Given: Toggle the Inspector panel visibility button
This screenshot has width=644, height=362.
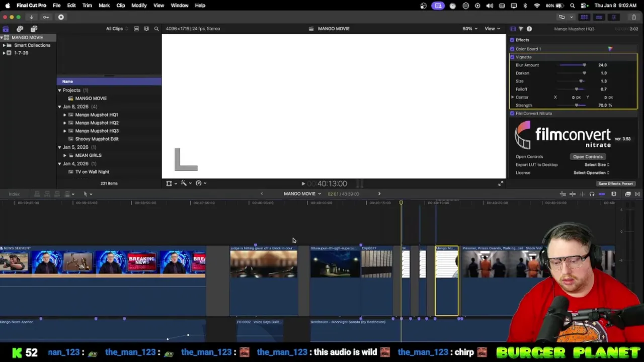Looking at the screenshot, I should click(x=613, y=17).
